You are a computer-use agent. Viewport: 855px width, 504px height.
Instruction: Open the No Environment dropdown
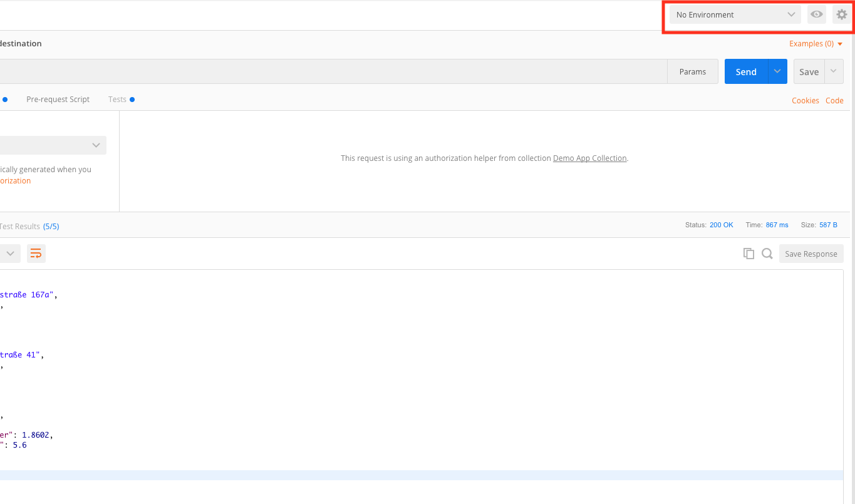tap(735, 14)
